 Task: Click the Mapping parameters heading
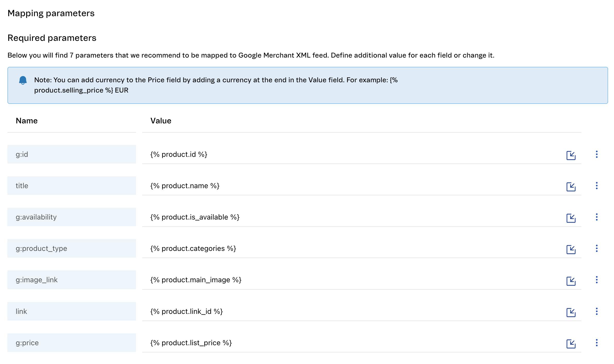[51, 13]
